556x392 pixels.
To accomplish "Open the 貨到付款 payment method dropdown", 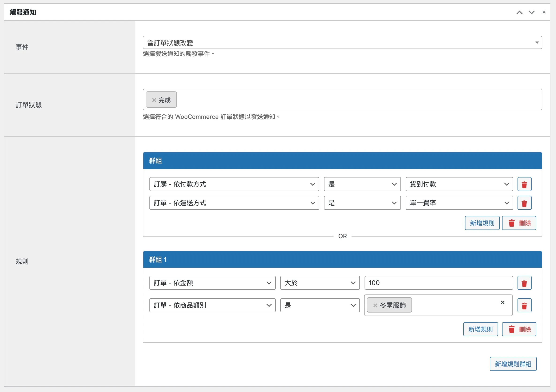I will click(459, 184).
